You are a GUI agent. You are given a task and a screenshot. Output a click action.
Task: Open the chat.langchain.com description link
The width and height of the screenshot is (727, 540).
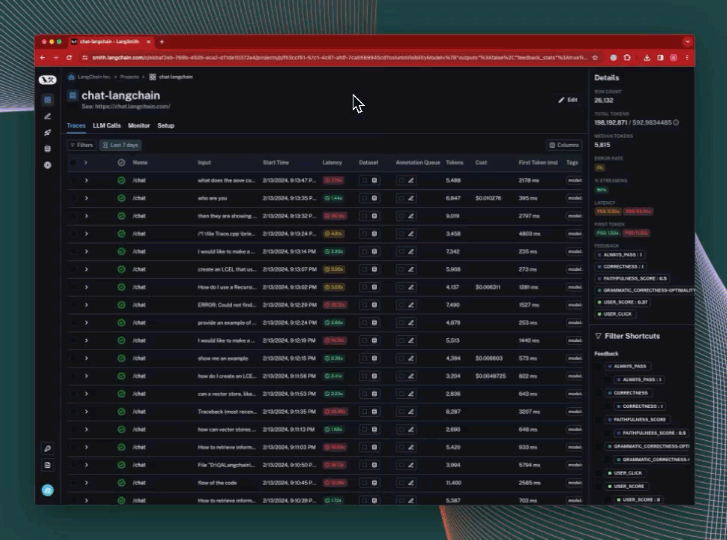click(133, 107)
